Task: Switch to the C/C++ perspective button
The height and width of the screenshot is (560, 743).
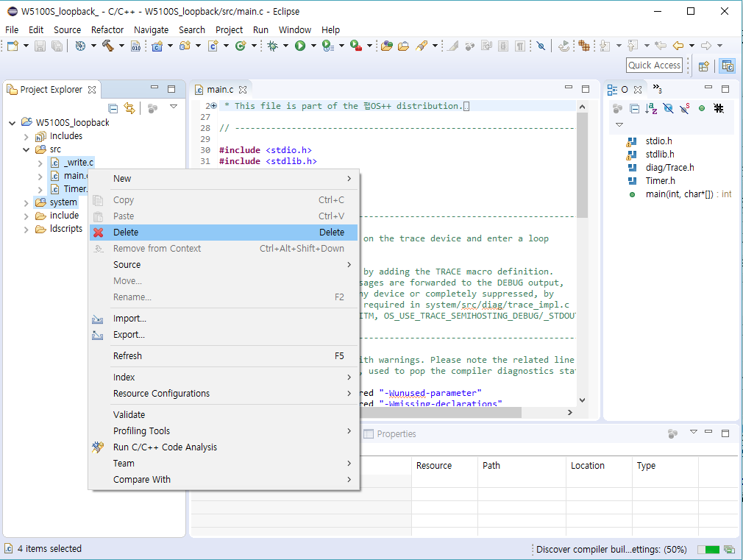Action: pyautogui.click(x=728, y=66)
